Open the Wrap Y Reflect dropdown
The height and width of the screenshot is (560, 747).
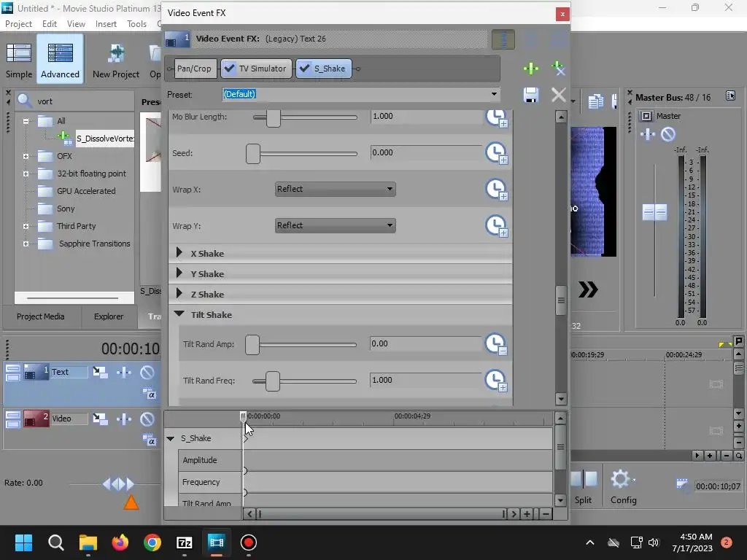coord(336,225)
